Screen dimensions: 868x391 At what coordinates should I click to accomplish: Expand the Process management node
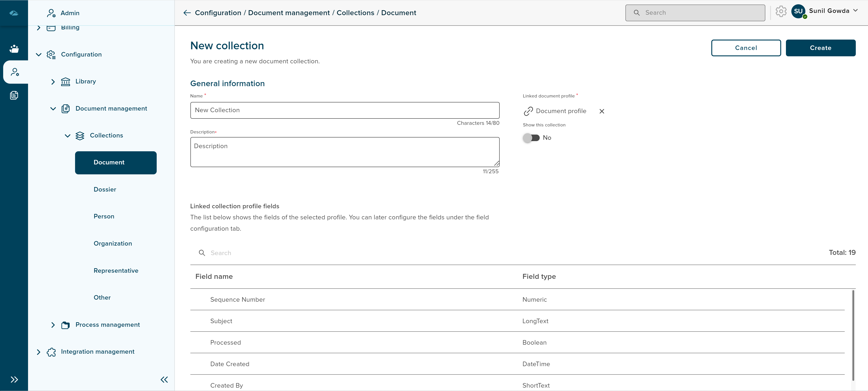[x=53, y=325]
